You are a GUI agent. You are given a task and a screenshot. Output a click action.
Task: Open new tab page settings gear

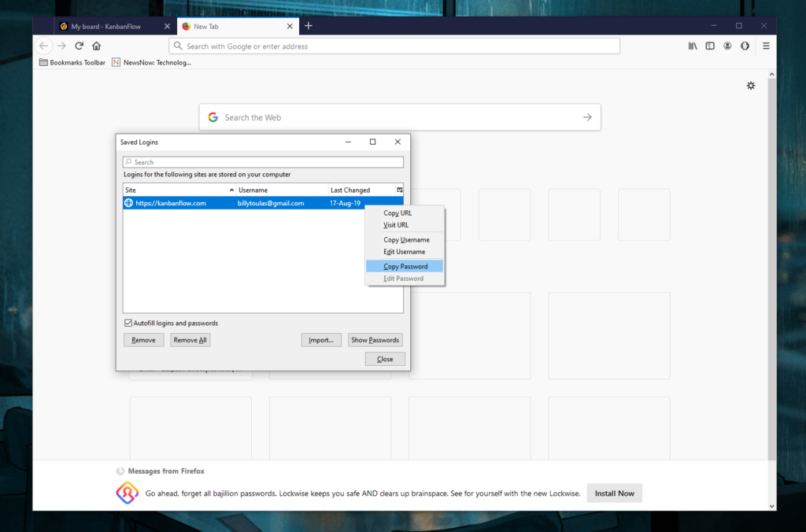(x=751, y=85)
